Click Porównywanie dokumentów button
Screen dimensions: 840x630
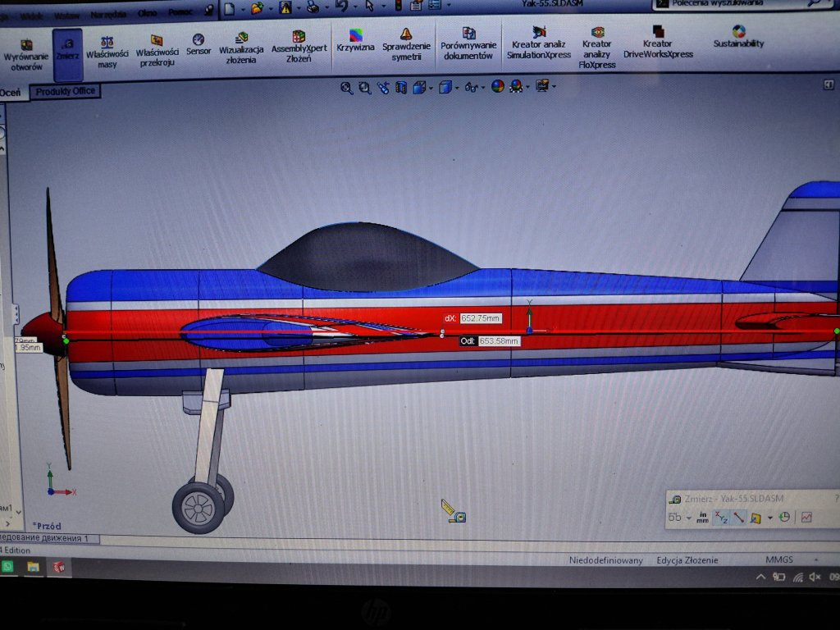pos(468,43)
